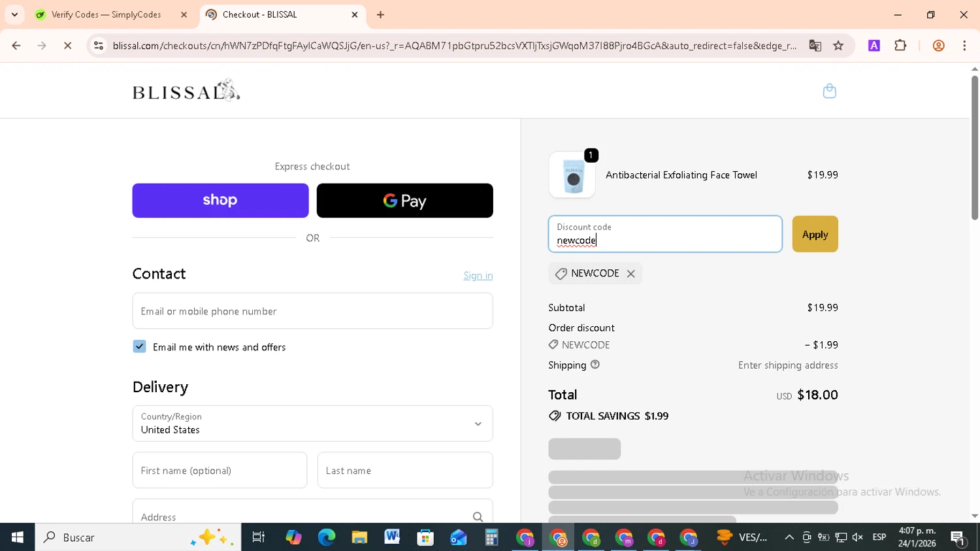
Task: Close the Checkout - BLISSAL tab
Action: (355, 14)
